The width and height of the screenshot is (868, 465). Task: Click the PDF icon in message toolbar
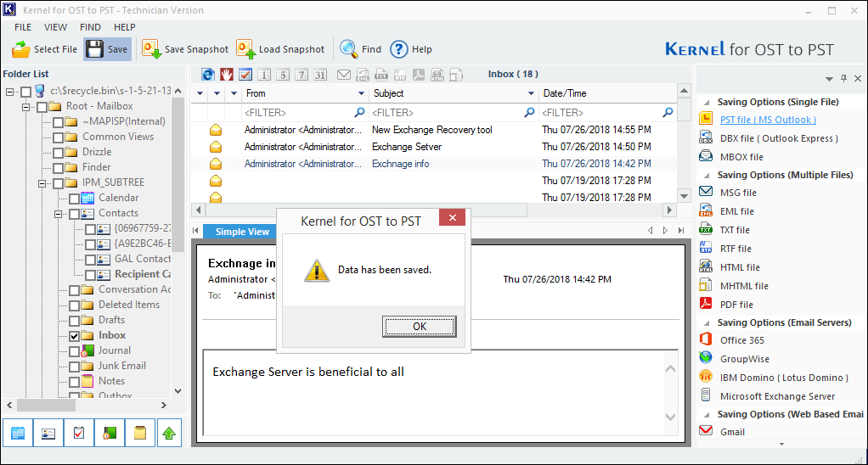tap(419, 75)
